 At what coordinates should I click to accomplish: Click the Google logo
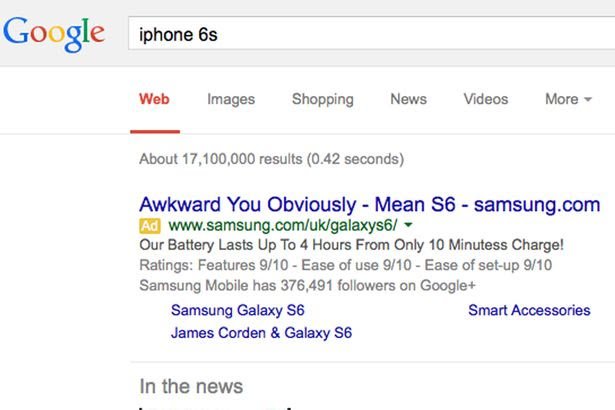[x=54, y=33]
